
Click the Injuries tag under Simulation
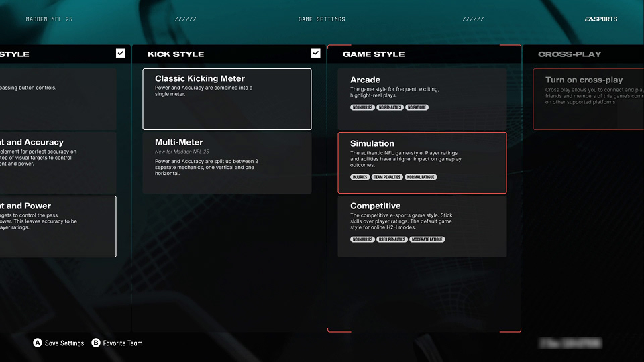360,177
